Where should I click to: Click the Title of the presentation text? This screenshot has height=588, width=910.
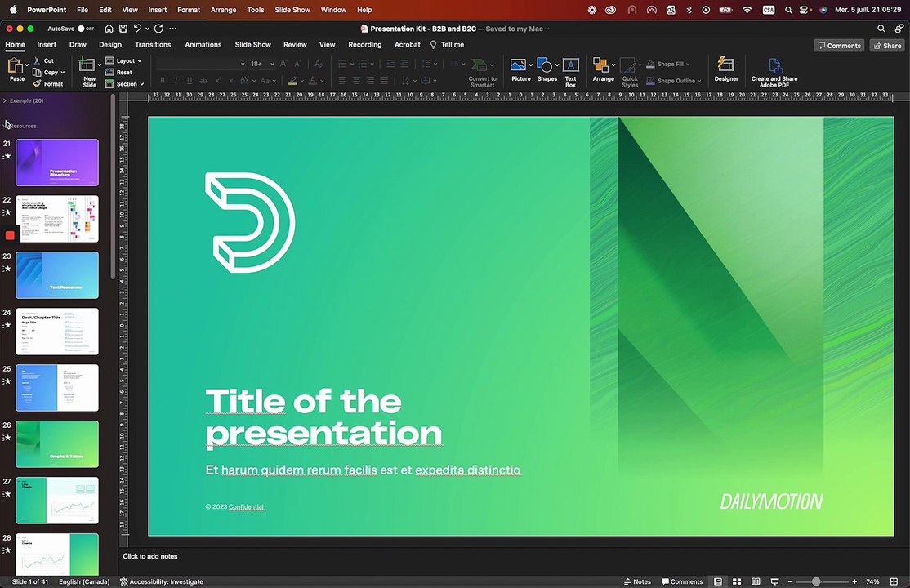coord(323,417)
